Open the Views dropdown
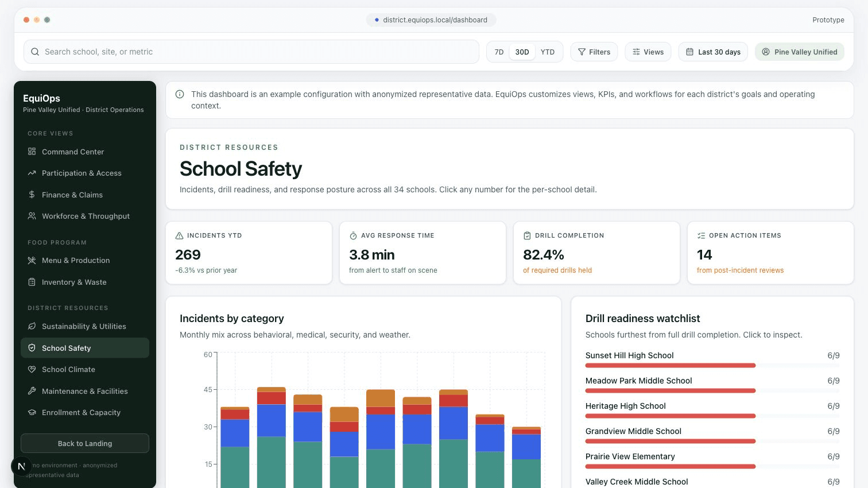The width and height of the screenshot is (868, 488). click(x=648, y=52)
